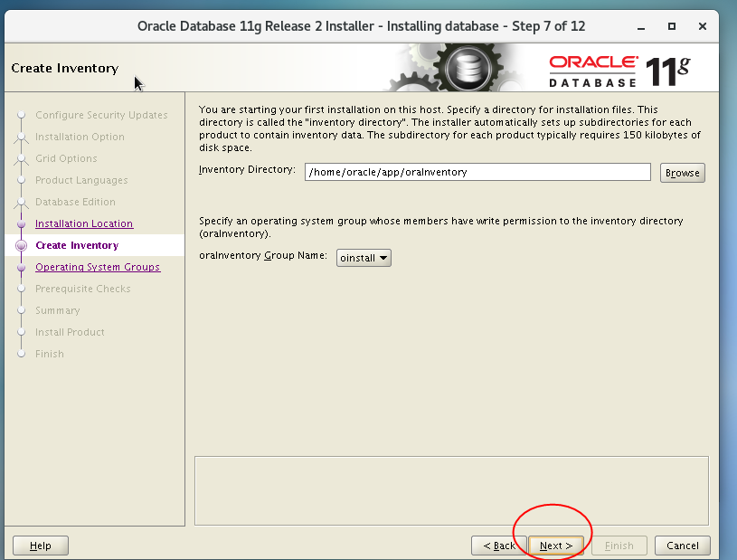The height and width of the screenshot is (560, 737).
Task: Click inside the Inventory Directory text field
Action: pyautogui.click(x=477, y=172)
